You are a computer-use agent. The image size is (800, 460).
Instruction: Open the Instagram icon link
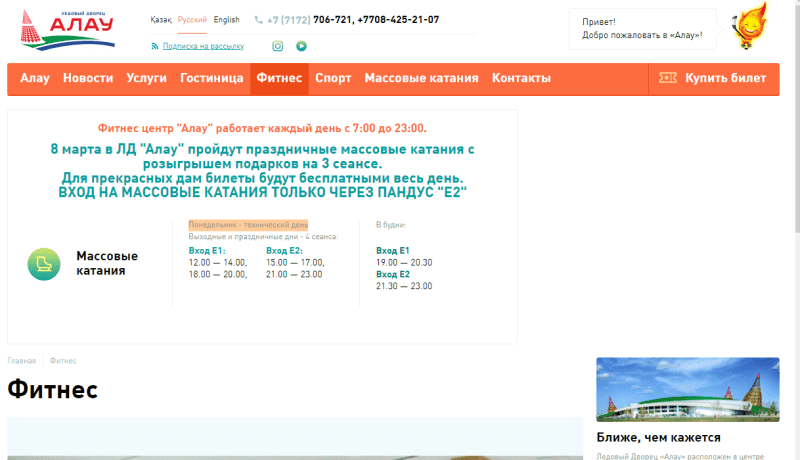pos(278,46)
